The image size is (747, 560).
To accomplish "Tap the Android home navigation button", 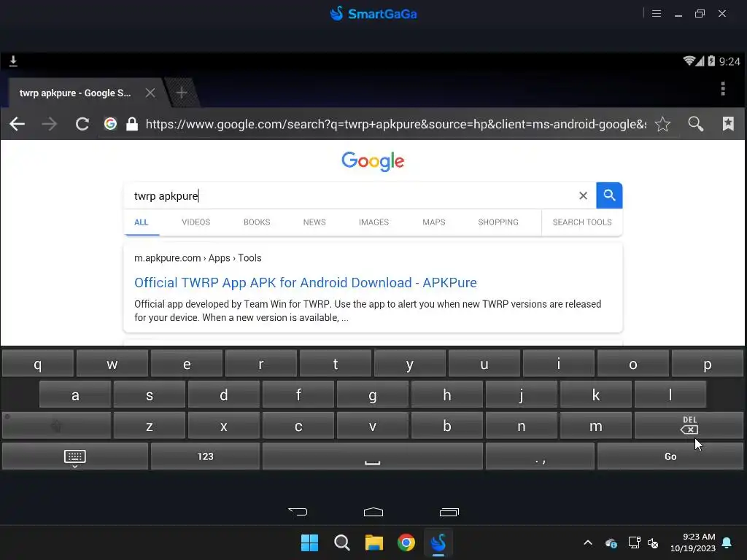I will point(373,512).
